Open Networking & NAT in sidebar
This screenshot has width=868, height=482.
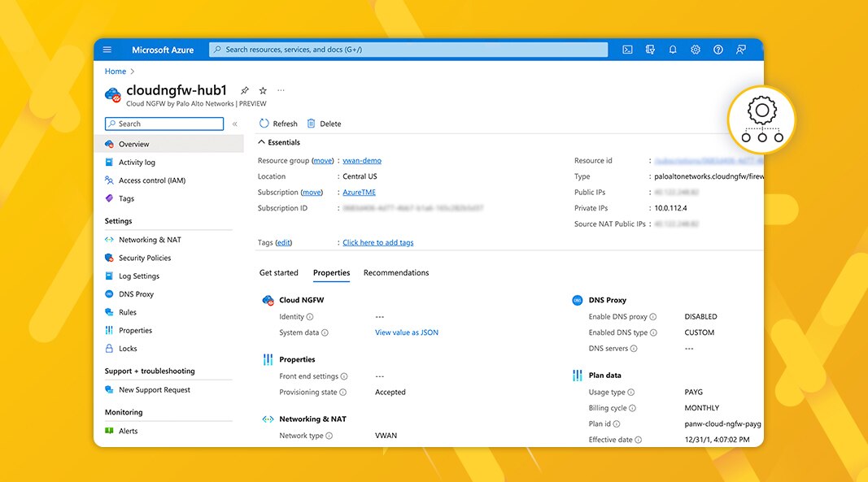(x=150, y=240)
